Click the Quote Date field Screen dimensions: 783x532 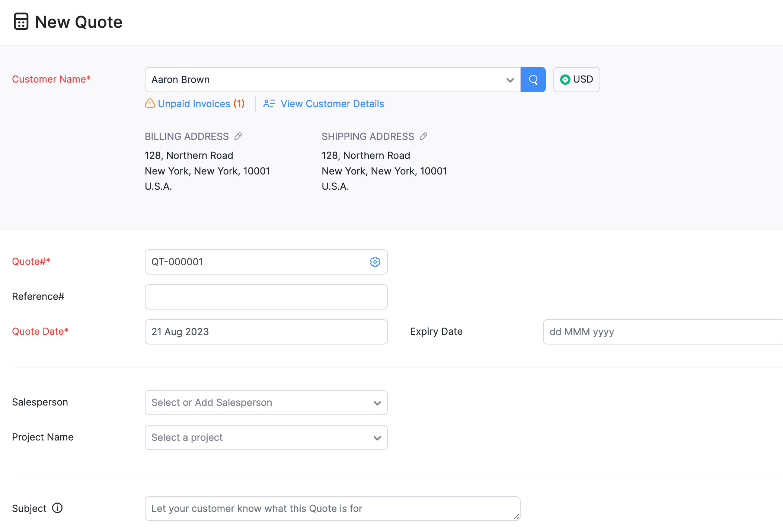pyautogui.click(x=266, y=332)
